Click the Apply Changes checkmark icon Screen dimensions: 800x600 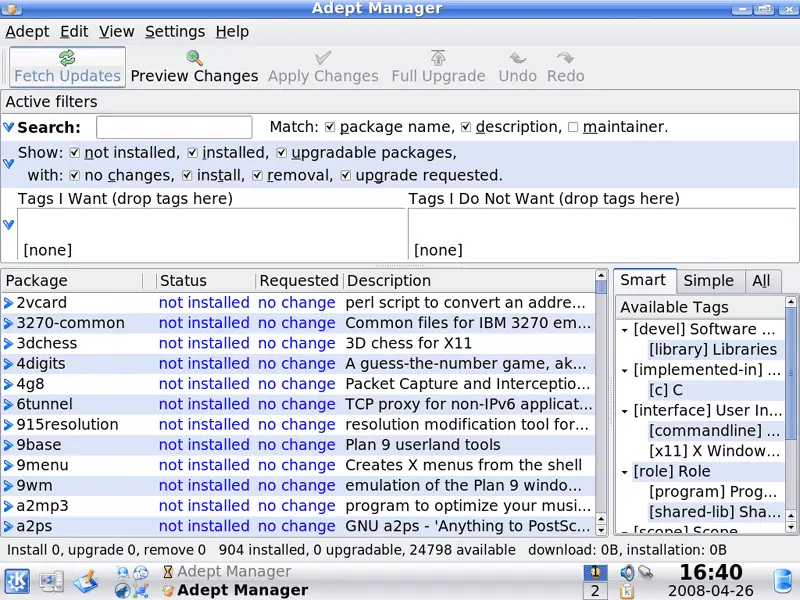pos(323,58)
